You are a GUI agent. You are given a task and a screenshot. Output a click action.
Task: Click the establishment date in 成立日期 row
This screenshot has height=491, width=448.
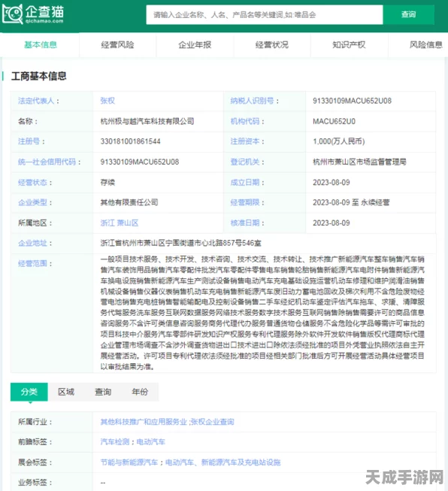(331, 183)
